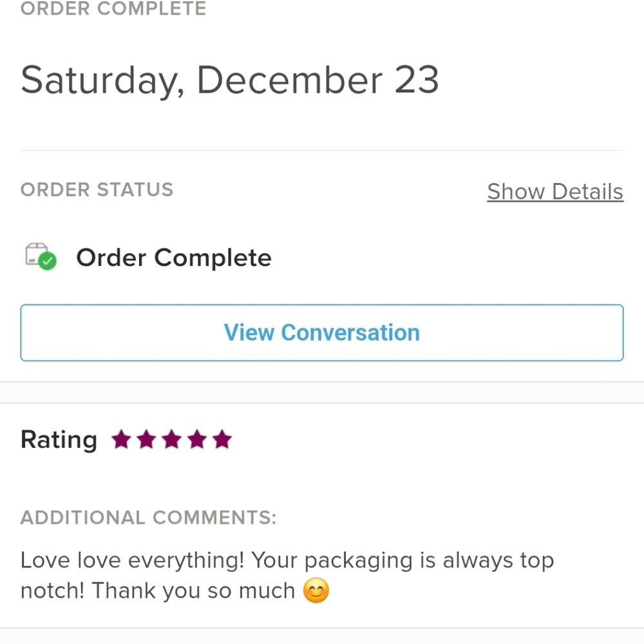Select the customer review comment text
Viewport: 644px width, 644px height.
(287, 575)
